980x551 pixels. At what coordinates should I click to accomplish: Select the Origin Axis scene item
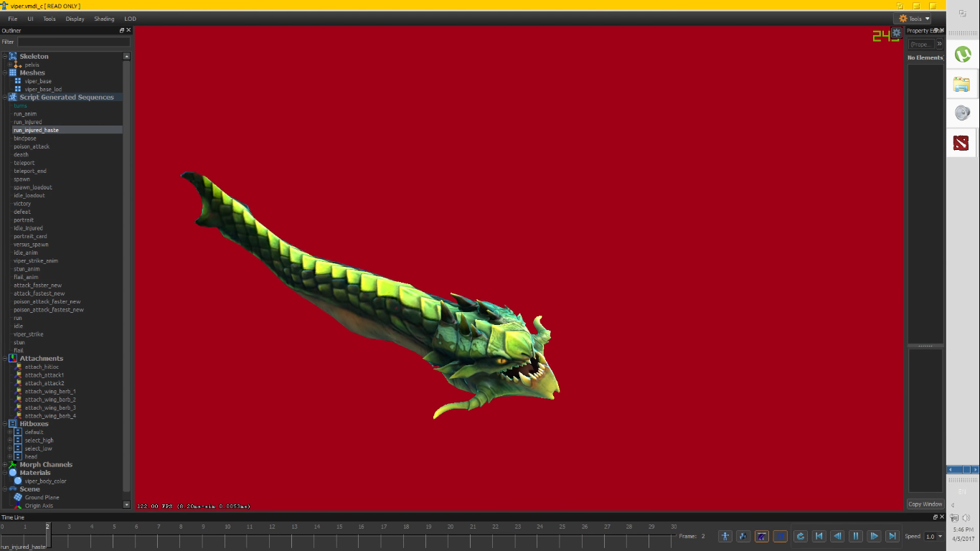[39, 506]
